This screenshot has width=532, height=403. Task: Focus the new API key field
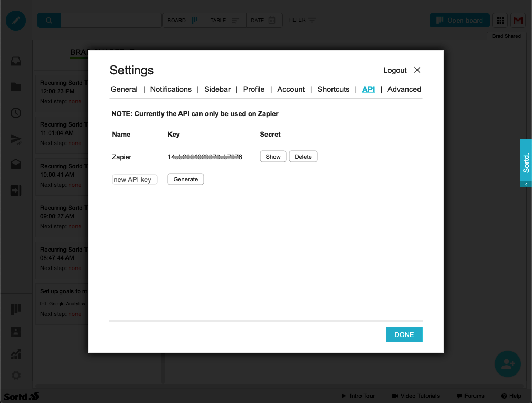pyautogui.click(x=135, y=179)
